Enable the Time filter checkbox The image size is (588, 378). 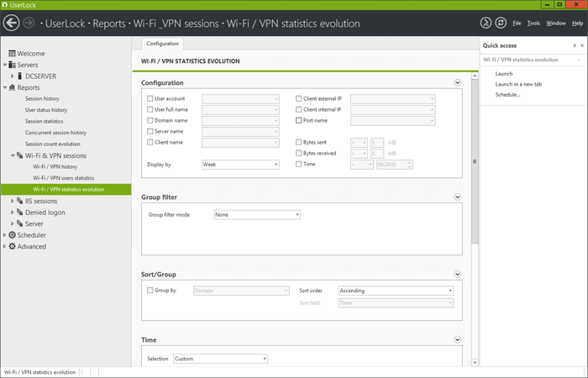click(x=298, y=164)
